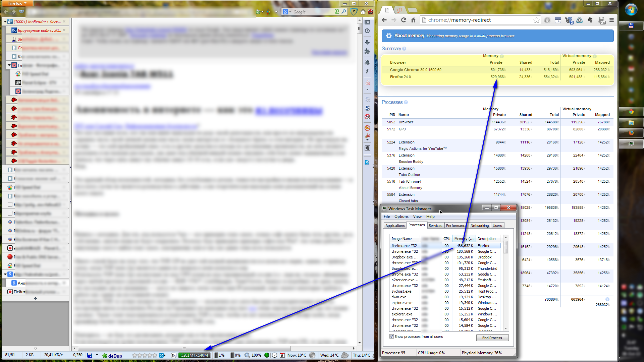This screenshot has width=644, height=362.
Task: Open Firefox home page icon
Action: (x=363, y=12)
